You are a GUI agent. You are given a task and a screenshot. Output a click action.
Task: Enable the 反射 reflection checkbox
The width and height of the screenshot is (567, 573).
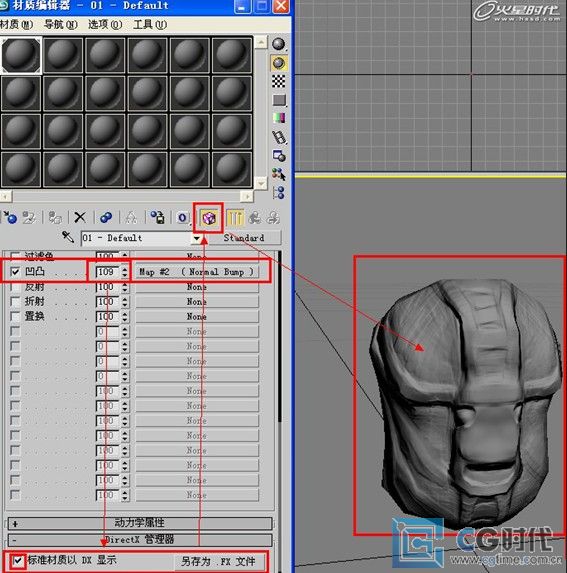pyautogui.click(x=15, y=287)
